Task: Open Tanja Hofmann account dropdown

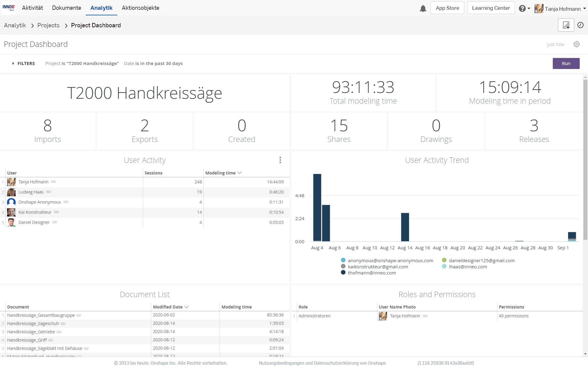Action: [x=560, y=9]
